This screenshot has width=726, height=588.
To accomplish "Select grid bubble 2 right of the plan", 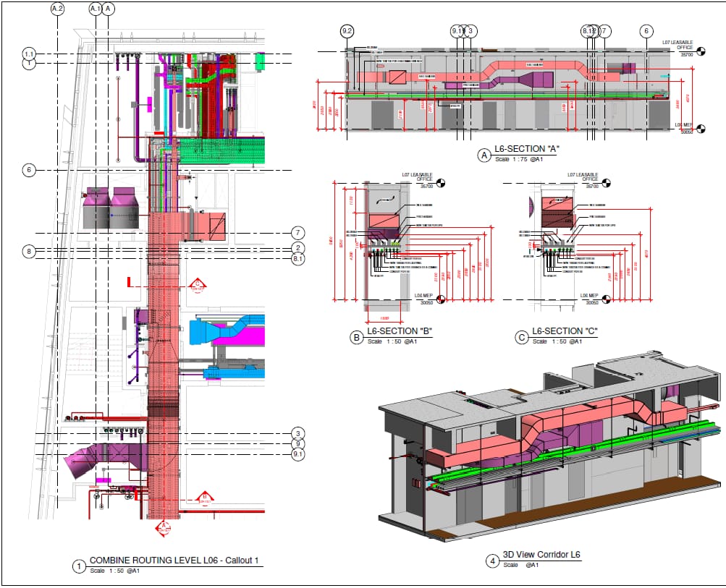I will click(298, 248).
